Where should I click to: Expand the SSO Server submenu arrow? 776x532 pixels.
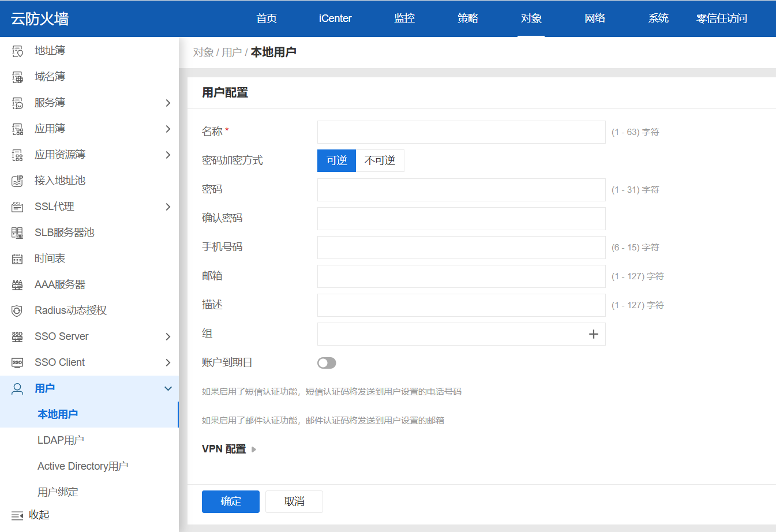click(x=168, y=336)
